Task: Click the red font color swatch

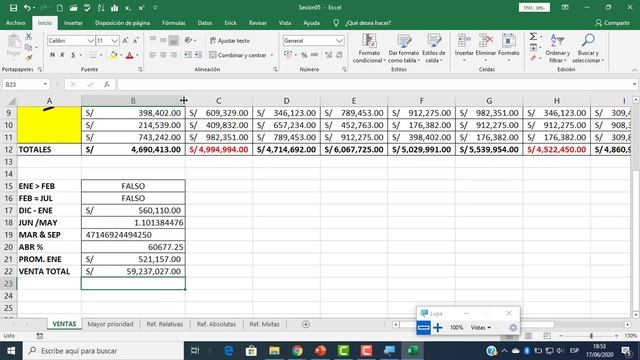Action: [130, 55]
